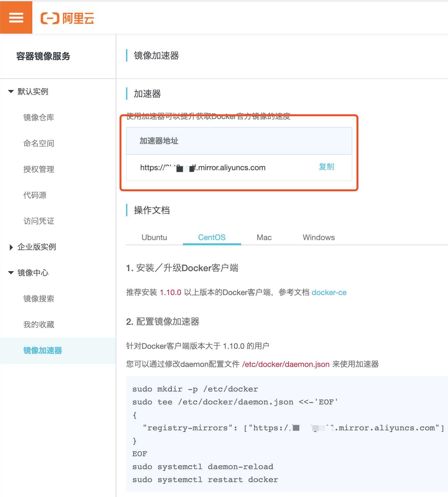Screen dimensions: 448x497
Task: Click the 操作文档 section heading
Action: coord(152,210)
